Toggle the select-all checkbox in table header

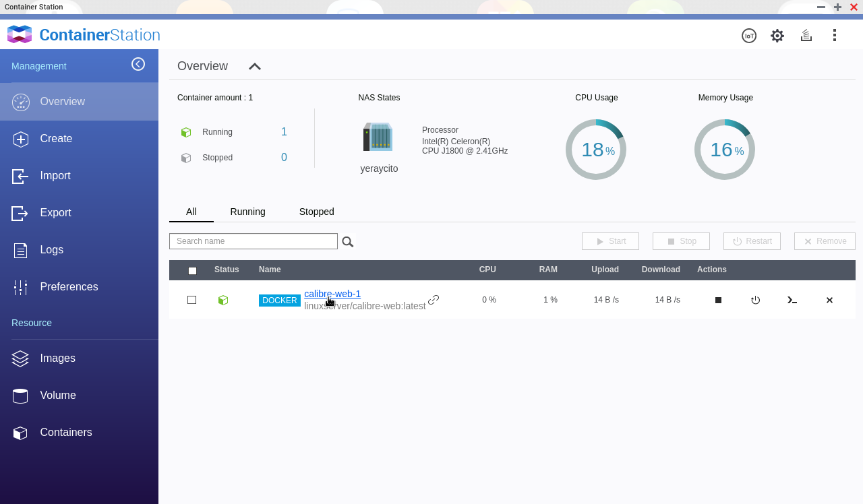coord(192,270)
